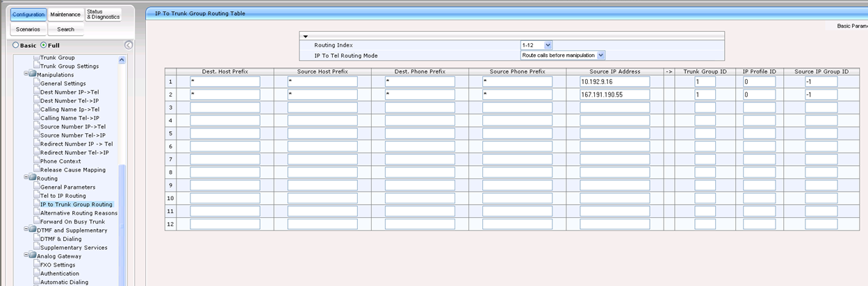Click the page icon beside Tel to IP Routing
The width and height of the screenshot is (868, 286).
(36, 196)
